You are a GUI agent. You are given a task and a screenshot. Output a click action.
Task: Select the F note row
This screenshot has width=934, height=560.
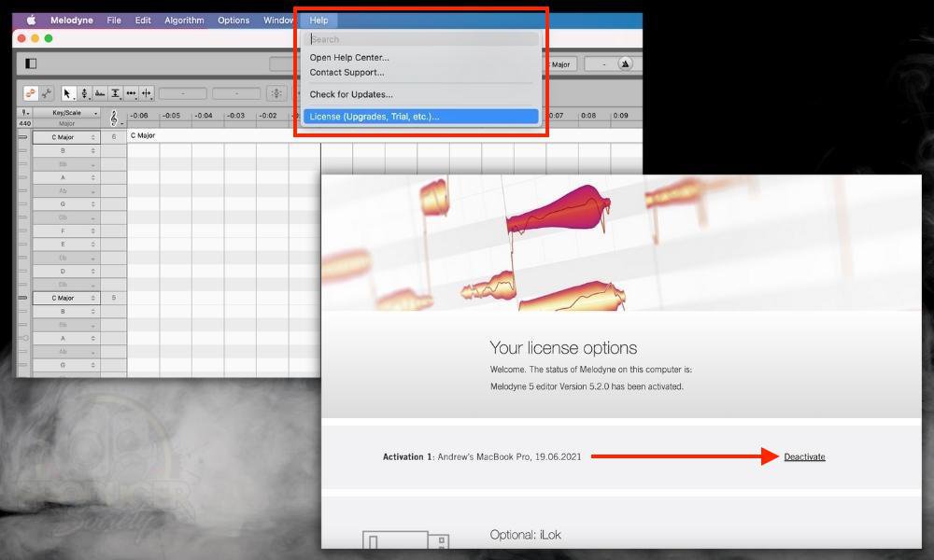(66, 231)
